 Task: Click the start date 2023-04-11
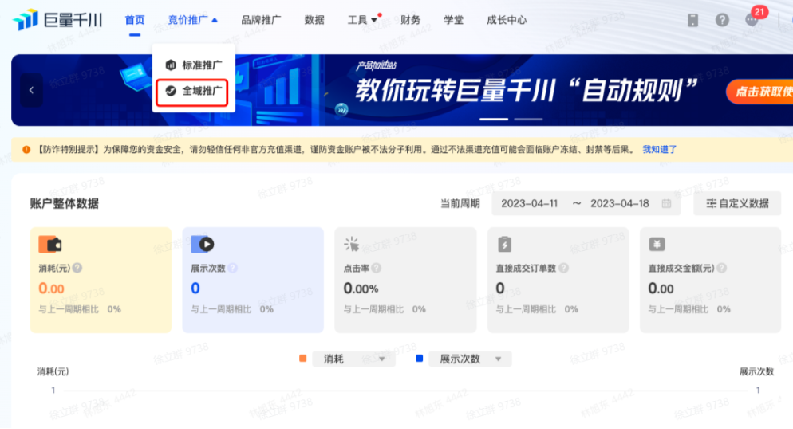click(530, 203)
